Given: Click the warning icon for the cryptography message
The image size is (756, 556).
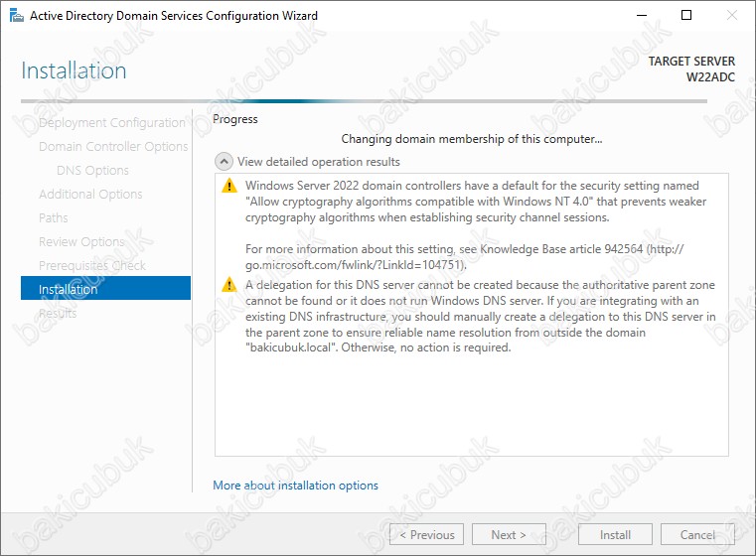Looking at the screenshot, I should (x=229, y=186).
